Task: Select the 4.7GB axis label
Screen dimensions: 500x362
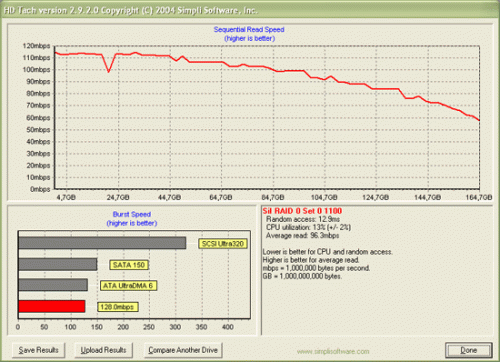Action: (x=66, y=197)
